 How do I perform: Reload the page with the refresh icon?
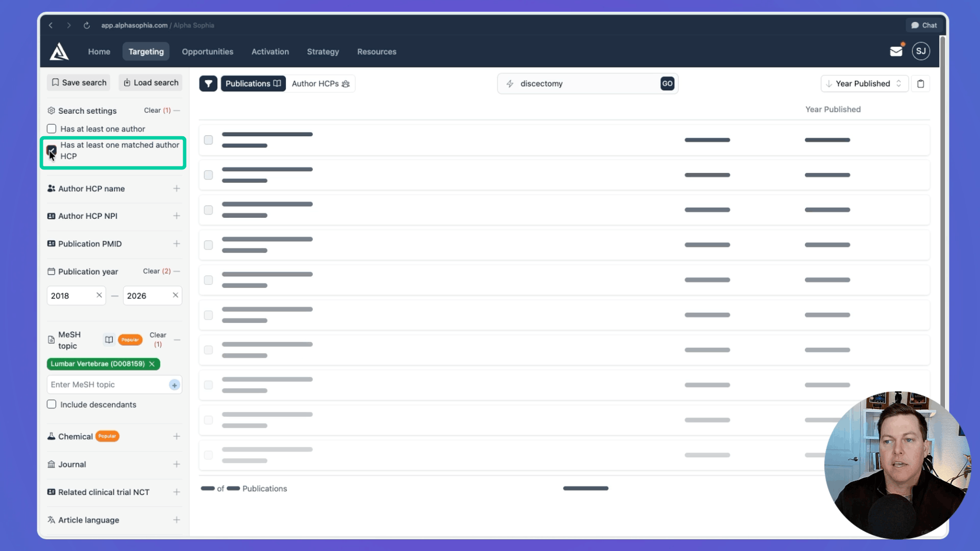coord(87,25)
